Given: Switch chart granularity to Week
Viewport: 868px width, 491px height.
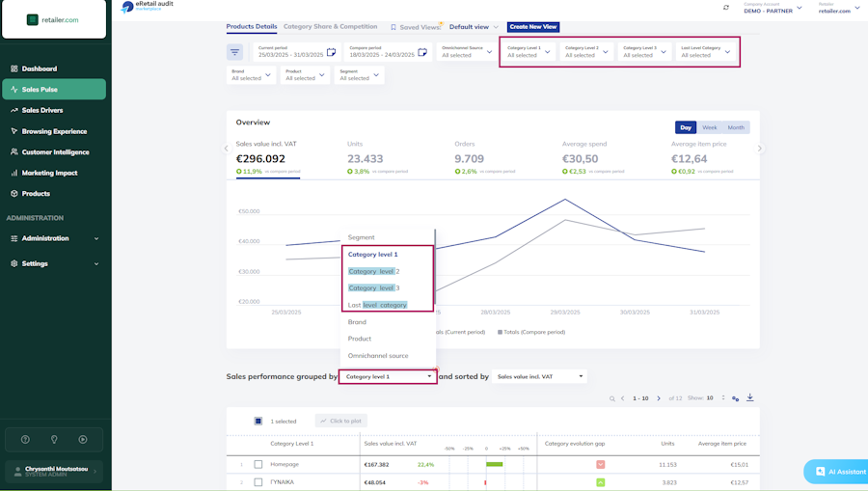Looking at the screenshot, I should 709,127.
